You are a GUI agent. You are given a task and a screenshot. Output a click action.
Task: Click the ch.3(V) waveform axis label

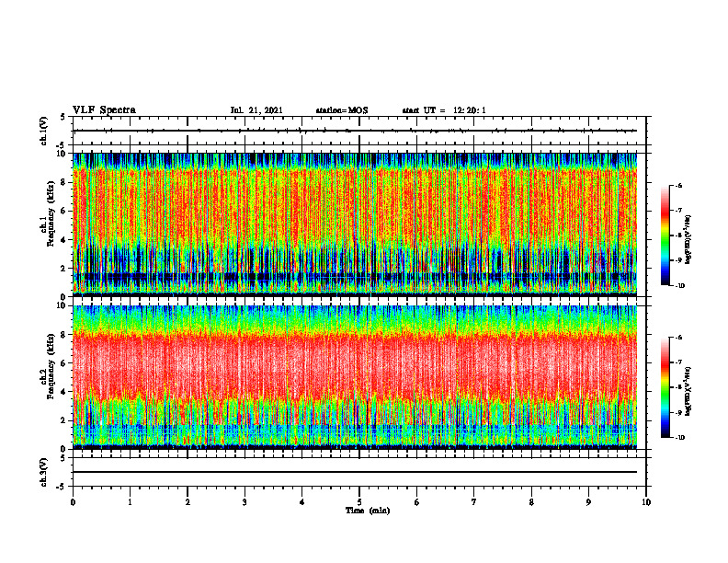(44, 472)
